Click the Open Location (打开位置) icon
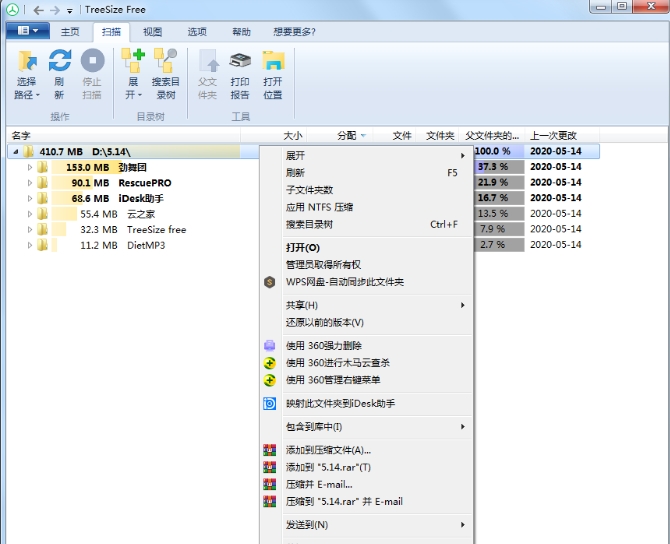The width and height of the screenshot is (670, 544). (x=273, y=60)
